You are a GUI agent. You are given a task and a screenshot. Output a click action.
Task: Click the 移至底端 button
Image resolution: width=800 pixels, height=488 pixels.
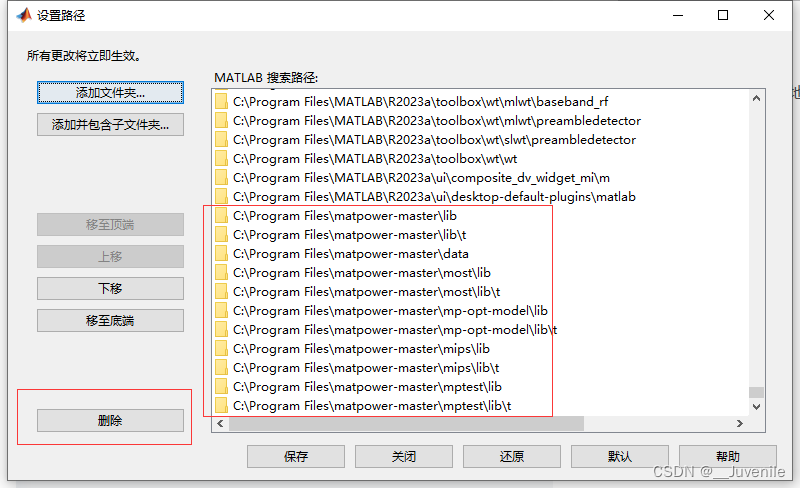coord(110,321)
